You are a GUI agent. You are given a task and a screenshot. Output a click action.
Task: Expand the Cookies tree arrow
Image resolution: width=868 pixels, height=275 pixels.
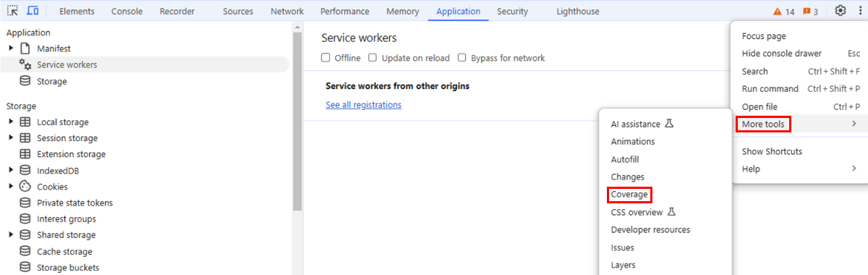point(11,187)
